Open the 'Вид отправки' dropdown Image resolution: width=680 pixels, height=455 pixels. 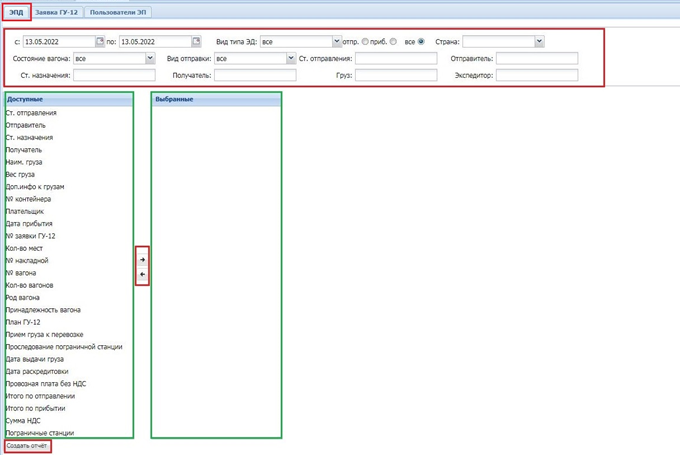(x=291, y=59)
